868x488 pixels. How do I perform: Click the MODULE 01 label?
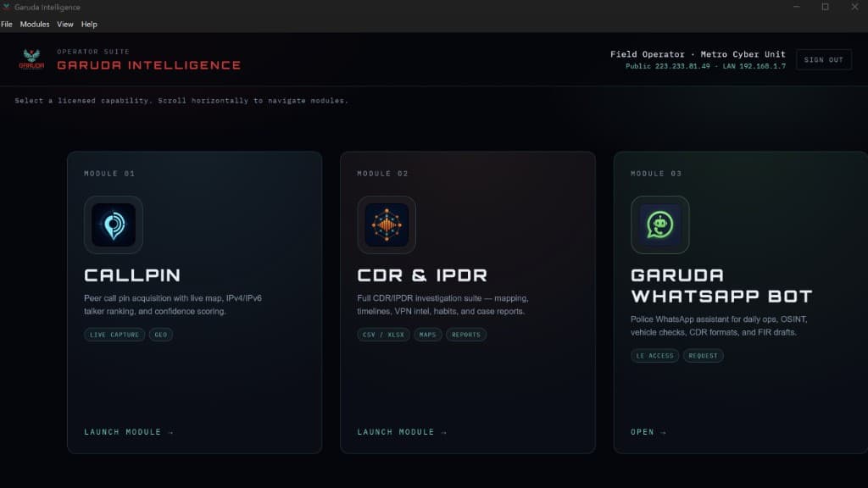(109, 174)
